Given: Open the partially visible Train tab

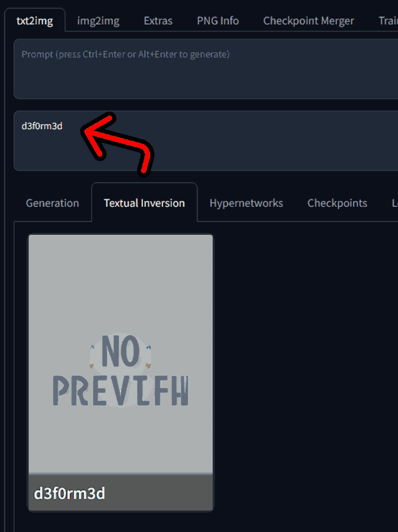Looking at the screenshot, I should (x=388, y=21).
